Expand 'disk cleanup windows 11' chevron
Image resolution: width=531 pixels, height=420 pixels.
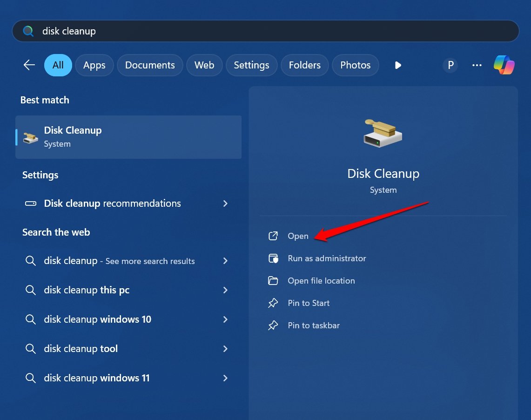(x=225, y=378)
